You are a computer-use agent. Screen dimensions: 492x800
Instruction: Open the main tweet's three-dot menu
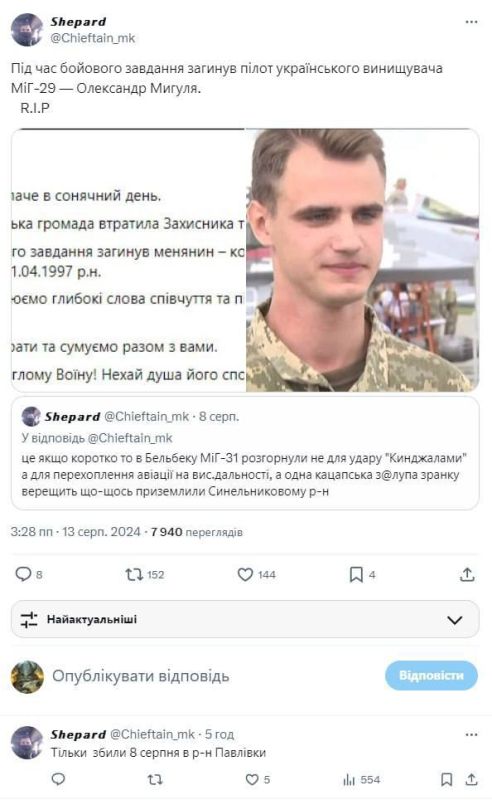[471, 22]
